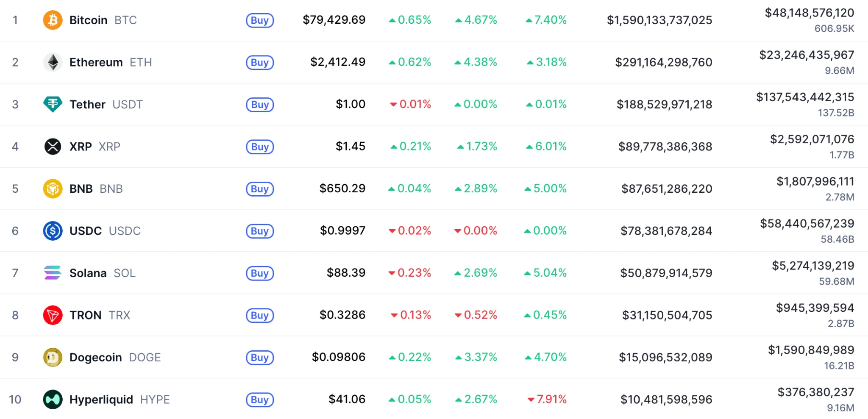The height and width of the screenshot is (419, 868).
Task: Click the red down arrow beside Tether's 0.01%
Action: [393, 104]
